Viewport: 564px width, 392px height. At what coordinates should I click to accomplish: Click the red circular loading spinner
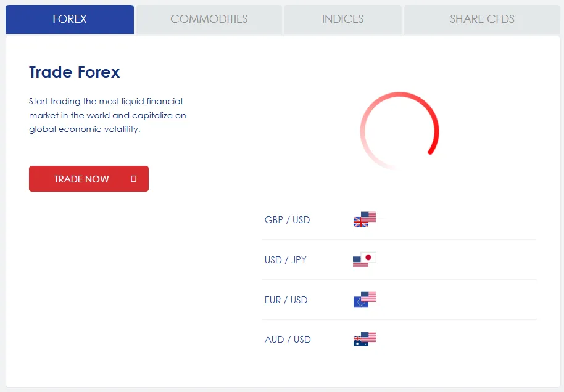[x=399, y=131]
